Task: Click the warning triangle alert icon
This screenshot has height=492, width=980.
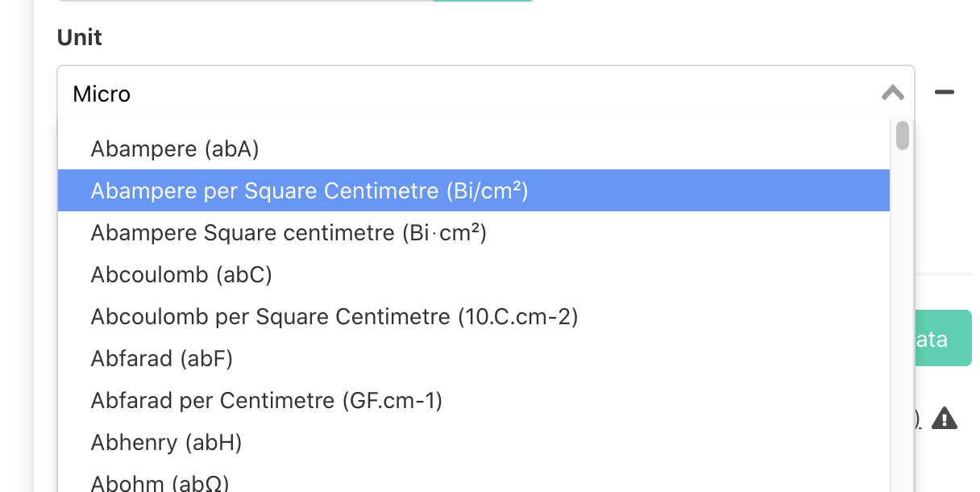Action: [x=945, y=418]
